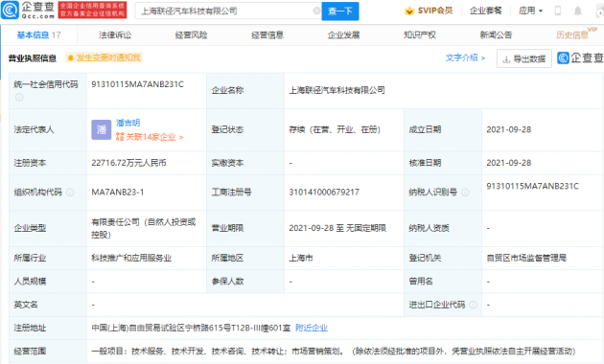Switch to 基本信息 tab
The image size is (604, 364).
click(x=38, y=35)
